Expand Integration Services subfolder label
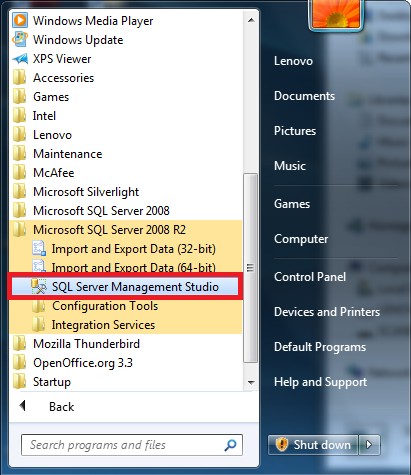This screenshot has width=411, height=475. point(103,325)
